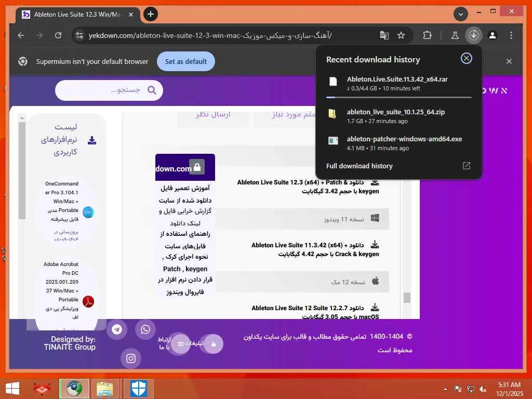Bookmark this page with the star icon
Image resolution: width=532 pixels, height=399 pixels.
coord(401,35)
